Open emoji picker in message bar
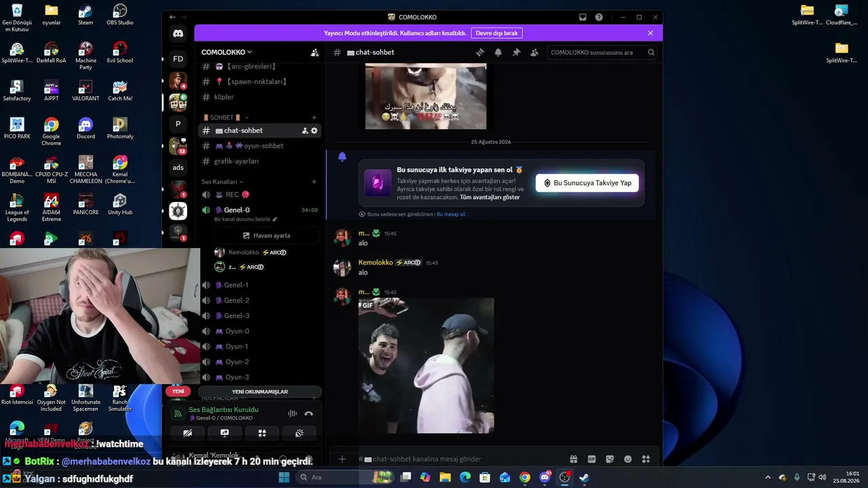Screen dimensions: 868x488 point(628,459)
